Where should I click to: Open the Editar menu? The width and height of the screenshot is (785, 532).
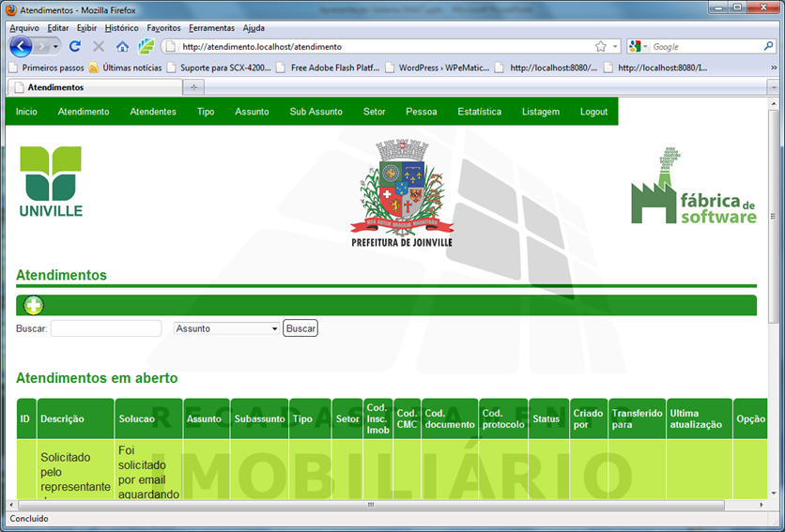pos(58,28)
